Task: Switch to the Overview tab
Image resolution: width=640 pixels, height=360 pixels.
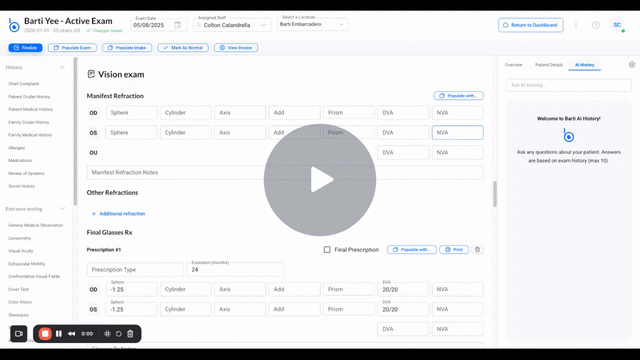Action: coord(513,65)
